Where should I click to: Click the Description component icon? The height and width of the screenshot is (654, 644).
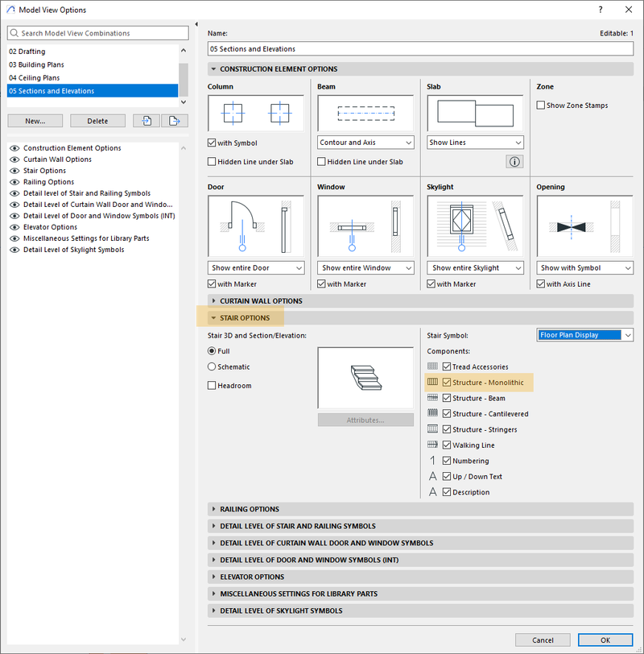[x=432, y=492]
